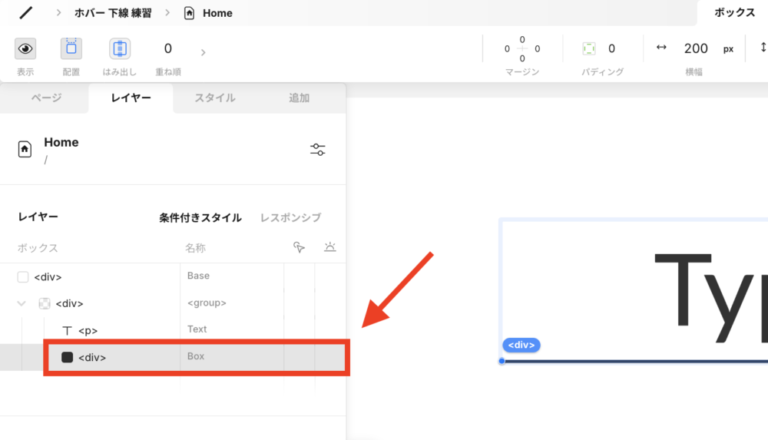Click the hover cursor column icon

tap(298, 247)
